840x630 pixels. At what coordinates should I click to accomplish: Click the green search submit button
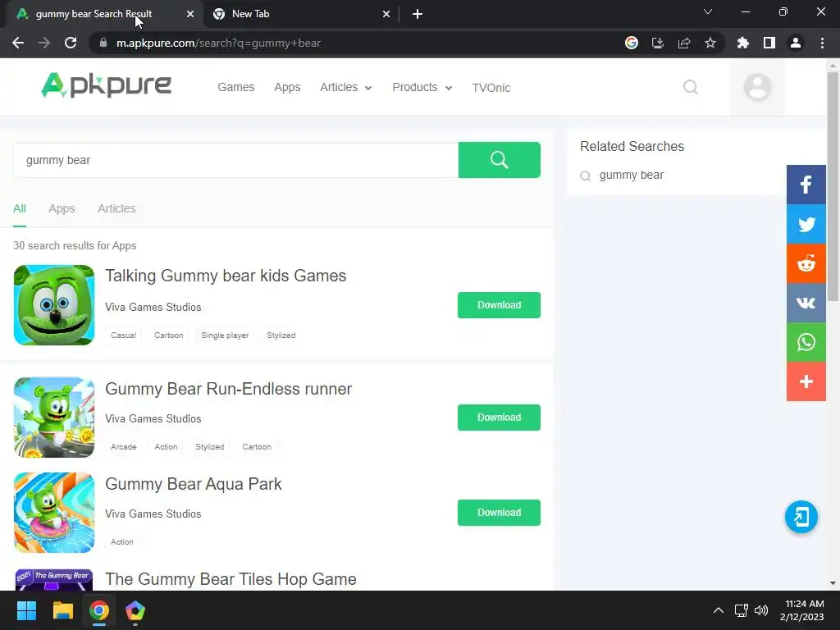(x=500, y=160)
